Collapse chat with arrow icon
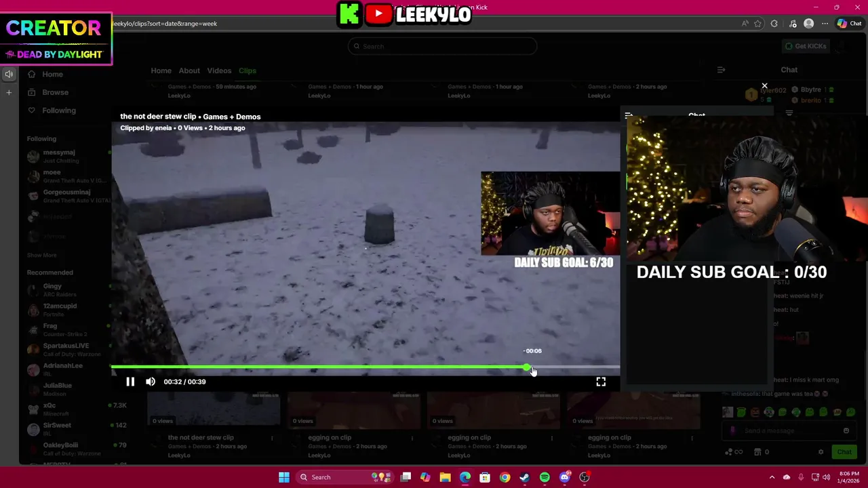The image size is (868, 488). [721, 70]
